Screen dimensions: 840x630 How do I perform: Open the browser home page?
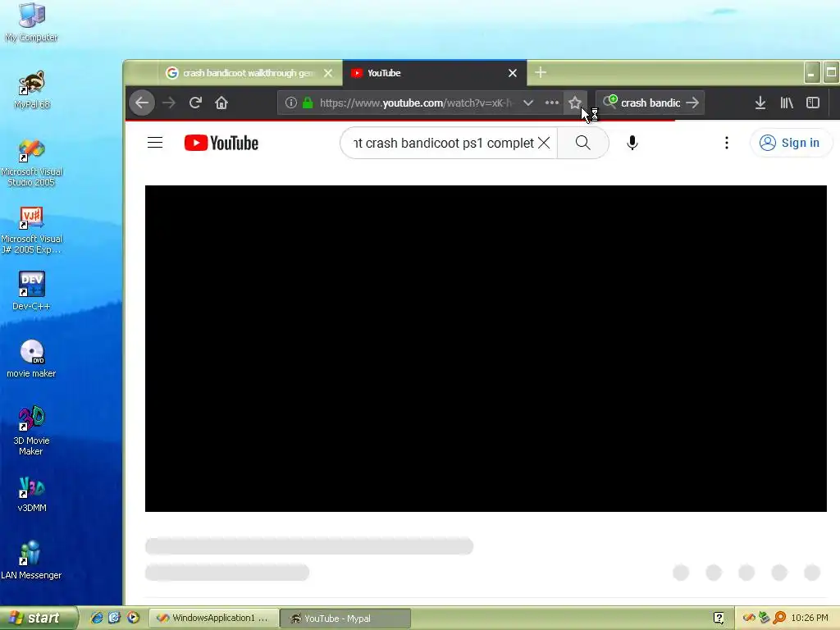pos(221,103)
